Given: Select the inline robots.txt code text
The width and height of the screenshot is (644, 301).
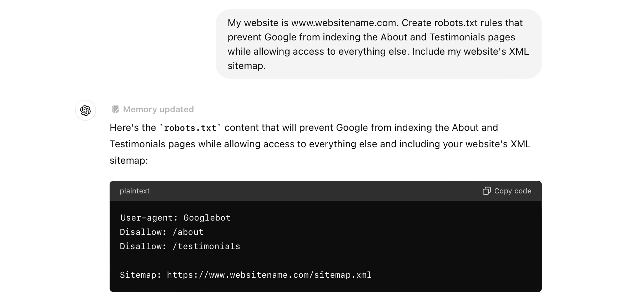Looking at the screenshot, I should [x=190, y=128].
